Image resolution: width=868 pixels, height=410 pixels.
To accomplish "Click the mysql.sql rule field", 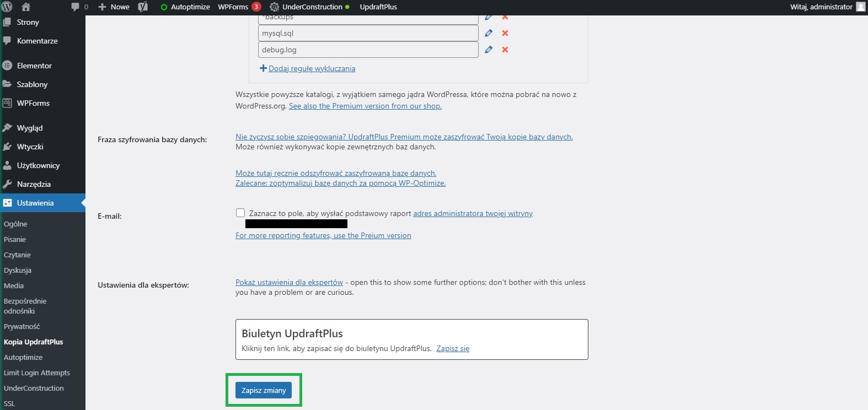I will [368, 33].
